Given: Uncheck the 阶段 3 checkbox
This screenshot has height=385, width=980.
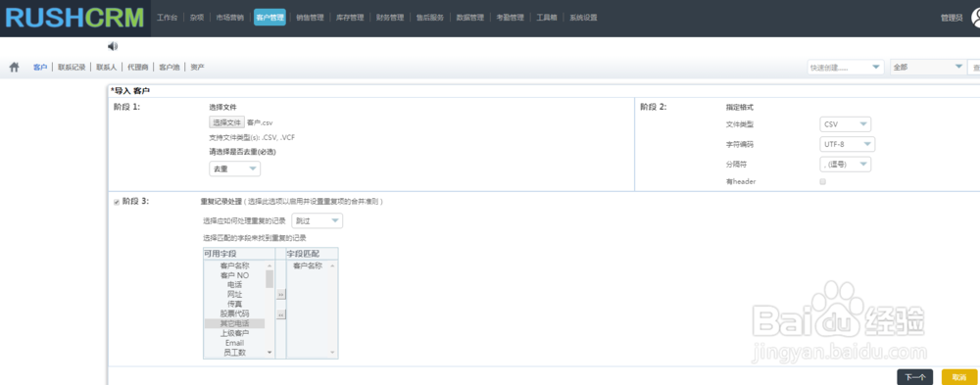Looking at the screenshot, I should [x=117, y=202].
